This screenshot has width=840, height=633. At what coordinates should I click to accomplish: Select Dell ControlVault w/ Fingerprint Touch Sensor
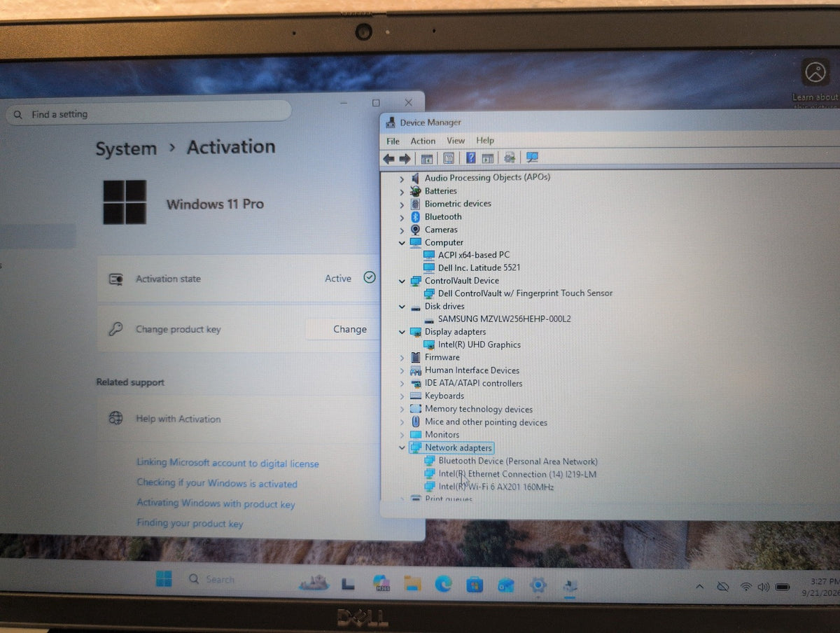pos(525,293)
